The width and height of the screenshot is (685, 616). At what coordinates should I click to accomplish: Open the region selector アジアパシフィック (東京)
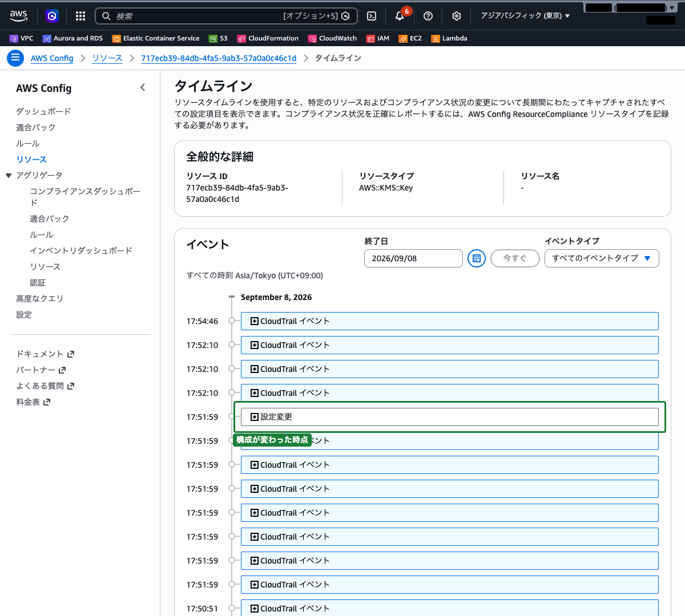pos(525,16)
